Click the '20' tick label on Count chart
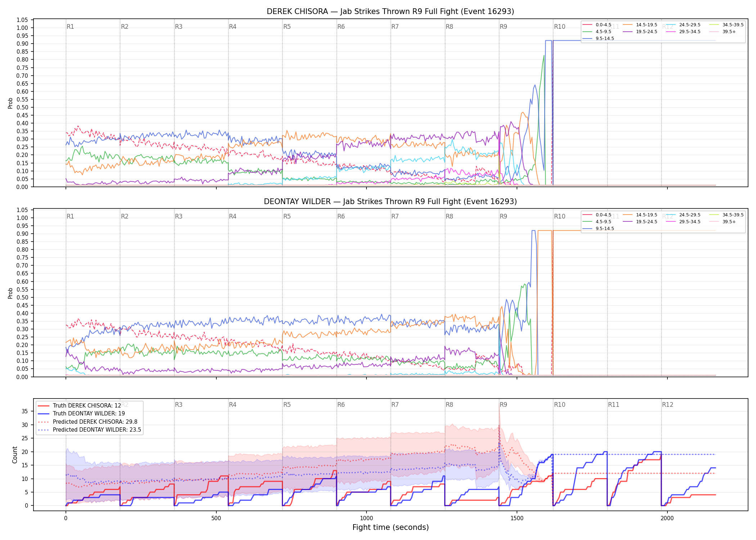 pyautogui.click(x=25, y=452)
